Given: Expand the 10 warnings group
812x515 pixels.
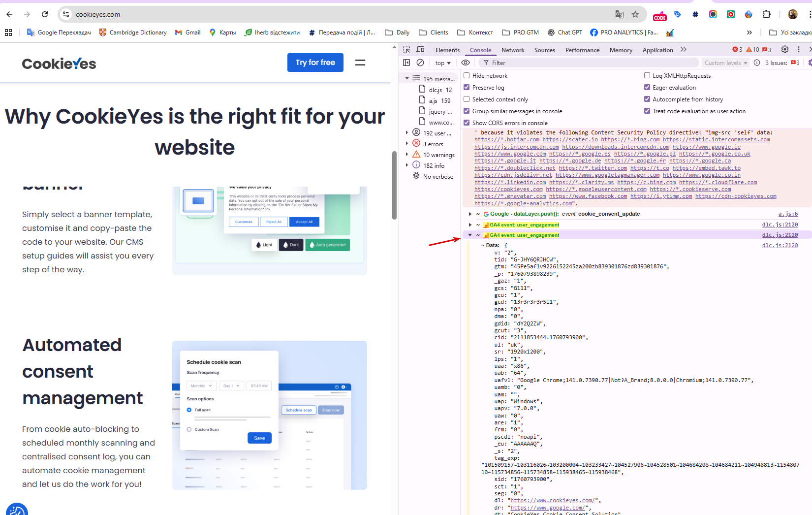Looking at the screenshot, I should pyautogui.click(x=407, y=154).
